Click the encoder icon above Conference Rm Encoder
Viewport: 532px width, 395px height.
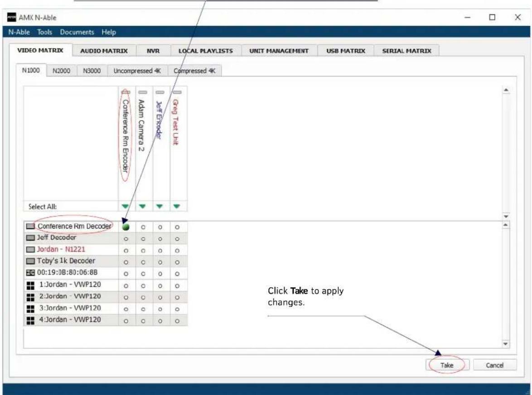click(x=126, y=93)
